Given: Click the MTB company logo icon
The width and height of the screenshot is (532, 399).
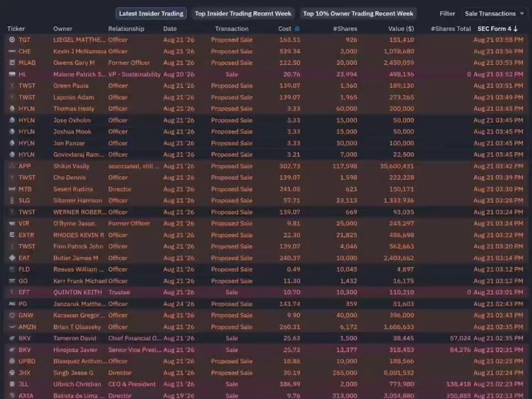Looking at the screenshot, I should pyautogui.click(x=12, y=189).
